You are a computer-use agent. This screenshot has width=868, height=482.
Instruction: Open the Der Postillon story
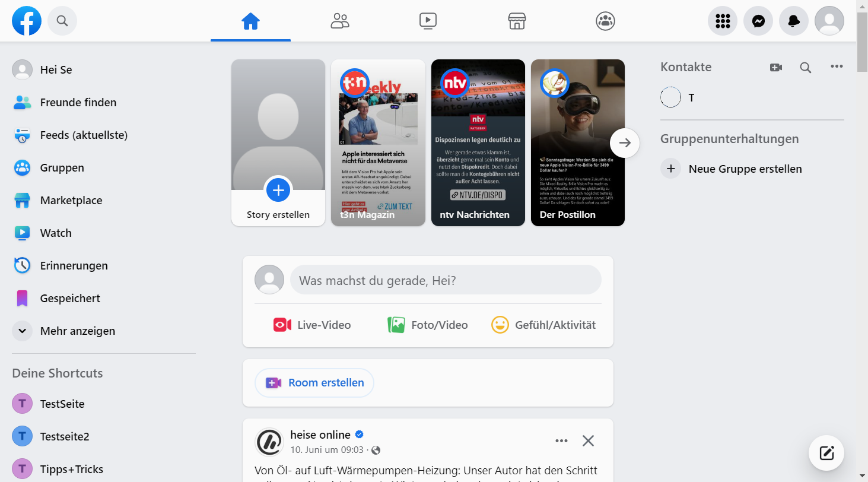pos(578,142)
